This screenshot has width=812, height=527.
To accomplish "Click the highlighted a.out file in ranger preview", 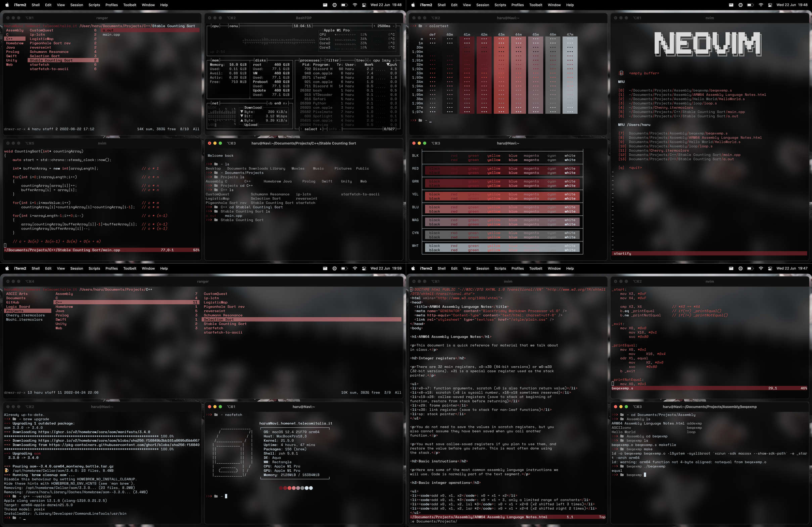I will click(x=150, y=30).
